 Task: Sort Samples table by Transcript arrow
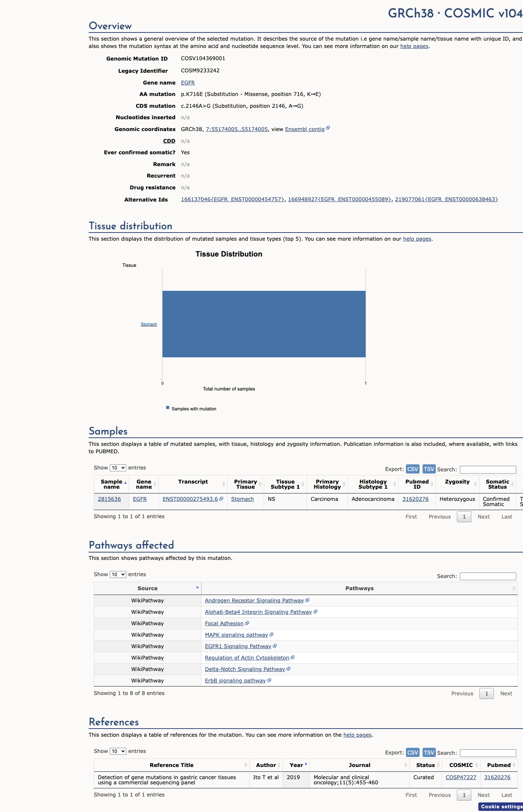(223, 484)
